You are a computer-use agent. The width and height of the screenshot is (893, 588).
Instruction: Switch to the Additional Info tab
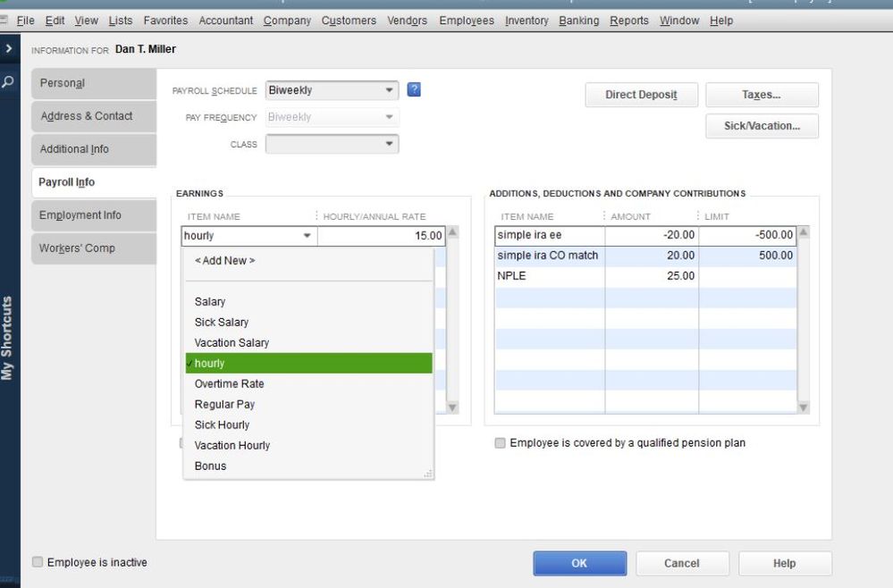pyautogui.click(x=94, y=149)
